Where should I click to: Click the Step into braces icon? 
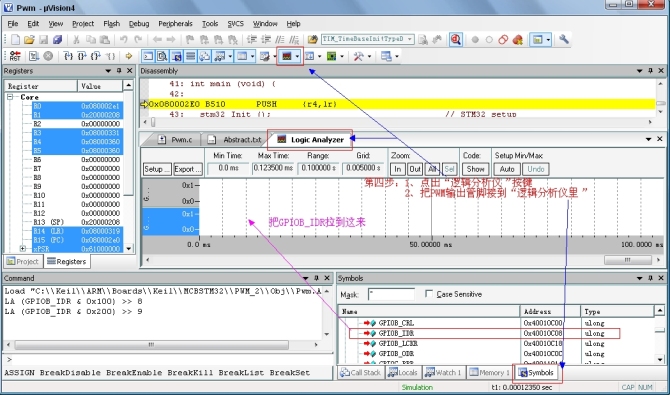(x=68, y=56)
